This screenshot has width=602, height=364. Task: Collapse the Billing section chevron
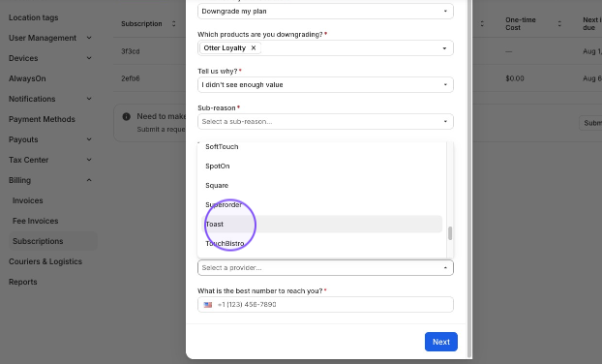[89, 180]
